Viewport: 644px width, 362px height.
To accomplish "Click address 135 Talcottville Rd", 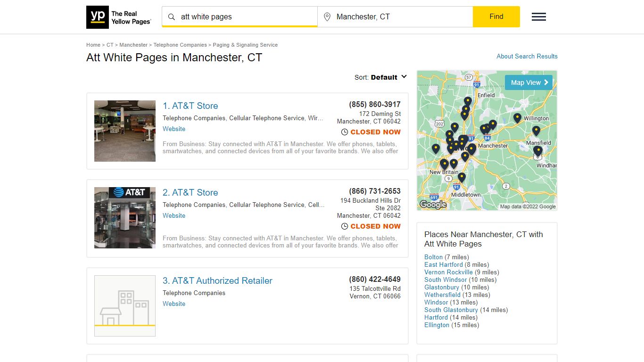I will [375, 289].
